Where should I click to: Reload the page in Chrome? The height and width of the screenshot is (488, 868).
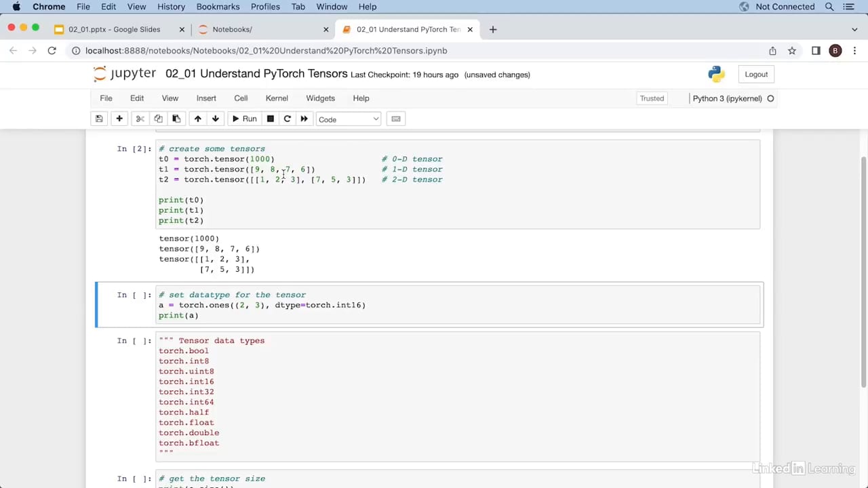(x=52, y=51)
